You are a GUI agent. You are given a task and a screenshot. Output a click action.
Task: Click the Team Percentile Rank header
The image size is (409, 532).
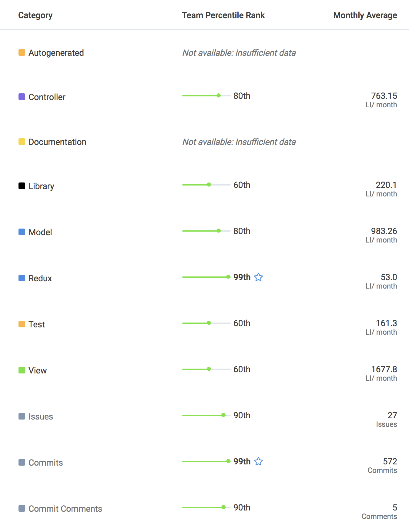coord(223,15)
